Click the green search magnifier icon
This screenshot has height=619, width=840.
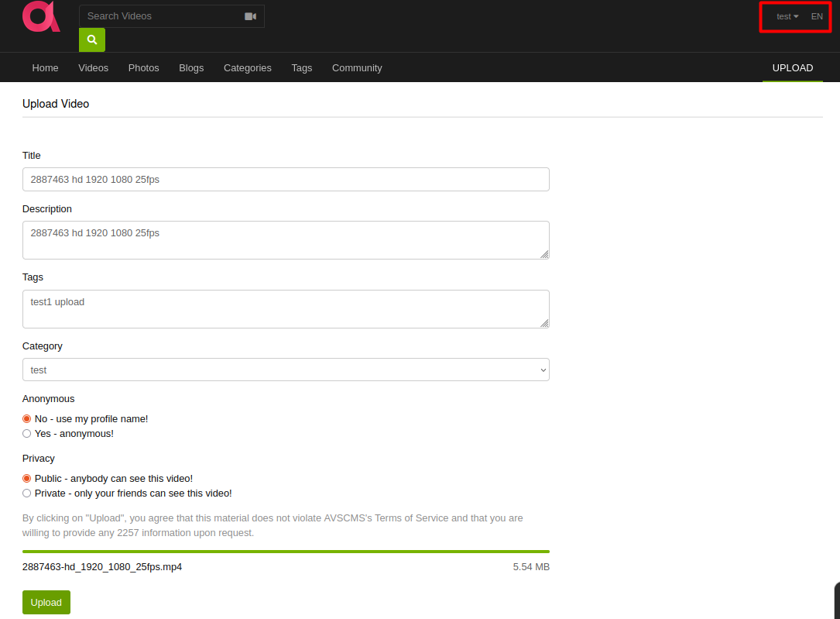pyautogui.click(x=91, y=39)
